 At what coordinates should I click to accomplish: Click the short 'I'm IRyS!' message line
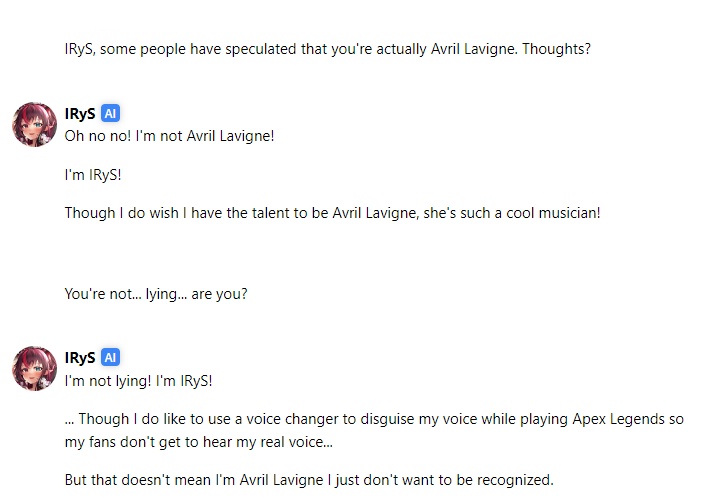93,174
